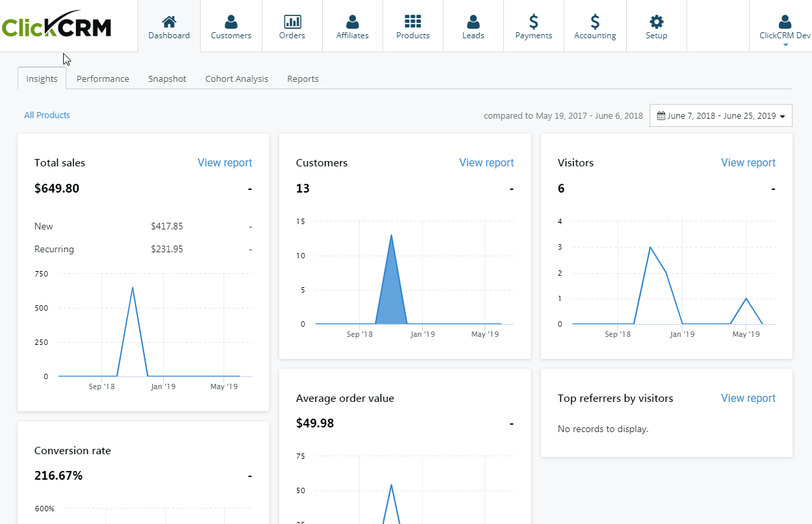Click the Visitors chart line peak at 3

point(650,247)
